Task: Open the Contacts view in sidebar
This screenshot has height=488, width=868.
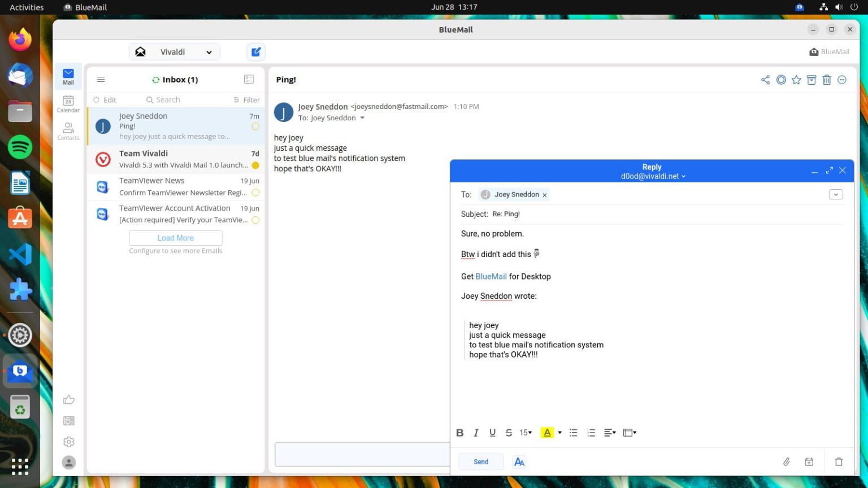Action: point(68,131)
